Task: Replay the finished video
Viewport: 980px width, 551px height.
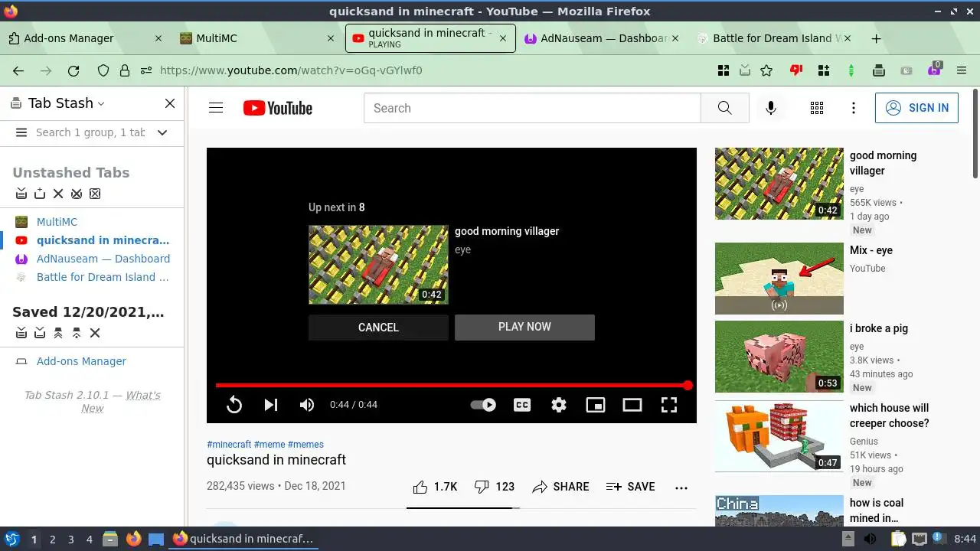Action: point(234,405)
